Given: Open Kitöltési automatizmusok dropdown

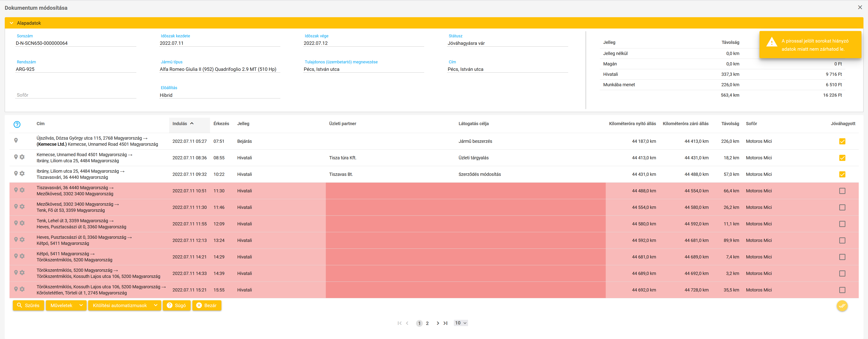Looking at the screenshot, I should click(125, 306).
